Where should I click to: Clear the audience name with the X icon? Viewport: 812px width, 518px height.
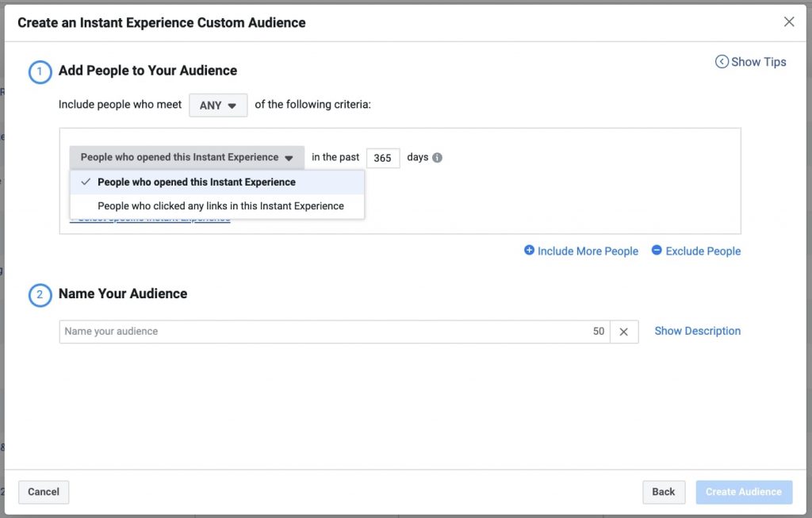coord(624,332)
